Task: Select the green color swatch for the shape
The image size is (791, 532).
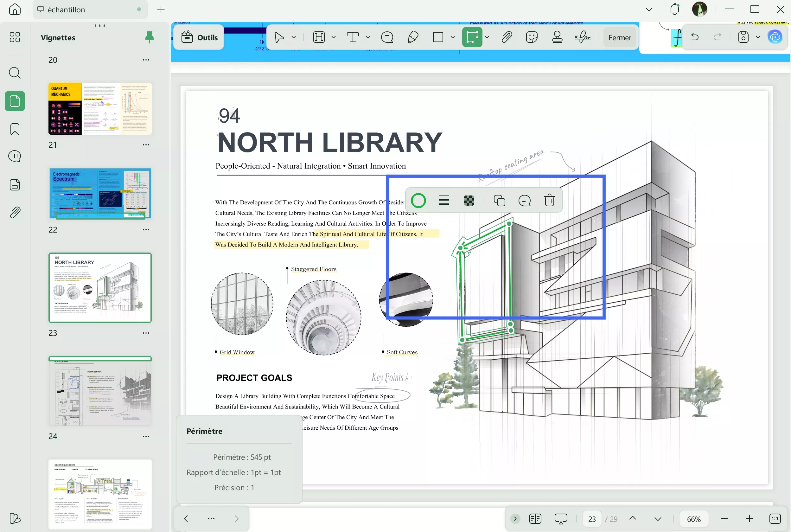Action: coord(418,200)
